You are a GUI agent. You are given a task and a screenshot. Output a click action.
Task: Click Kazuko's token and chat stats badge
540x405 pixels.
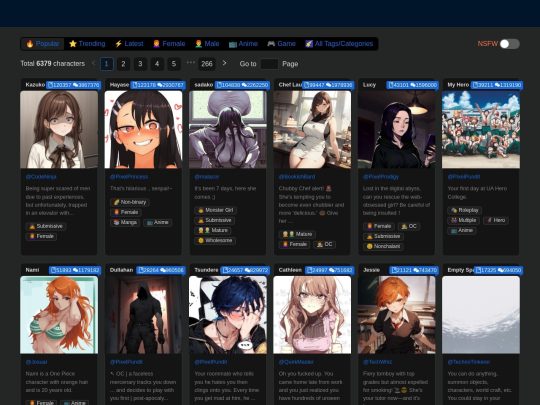coord(73,85)
